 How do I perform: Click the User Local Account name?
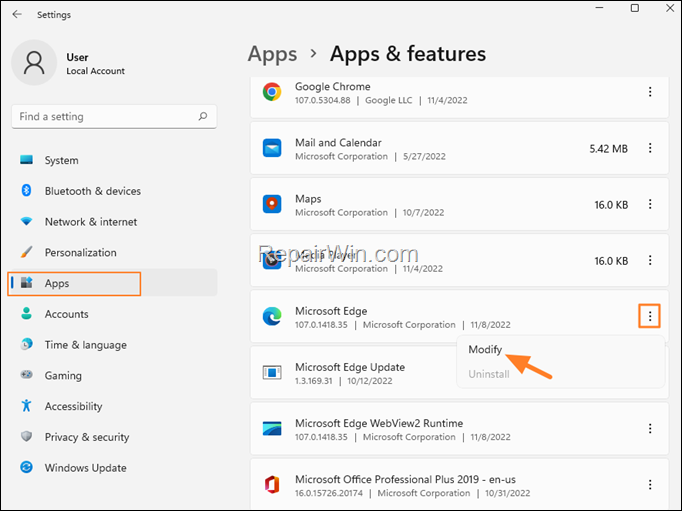tap(95, 64)
